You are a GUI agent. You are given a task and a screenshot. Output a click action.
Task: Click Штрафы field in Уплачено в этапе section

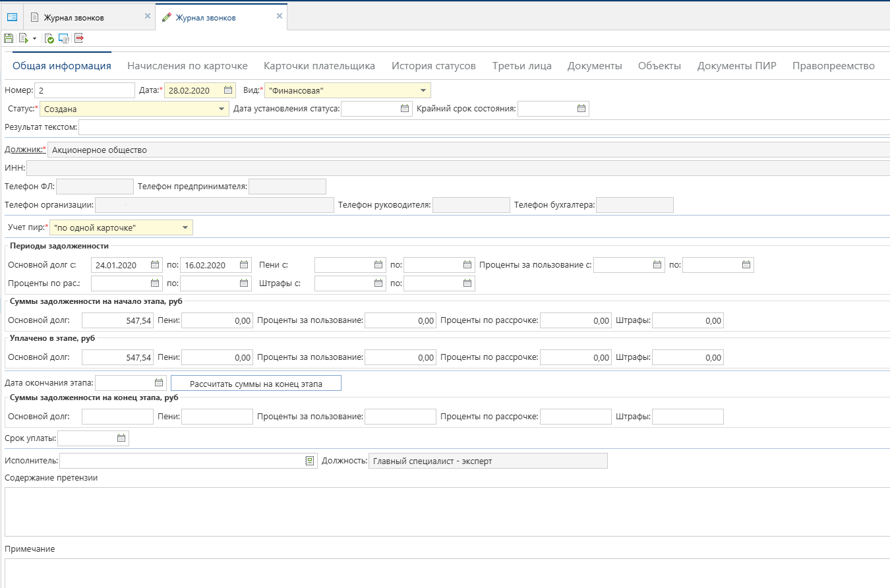688,357
